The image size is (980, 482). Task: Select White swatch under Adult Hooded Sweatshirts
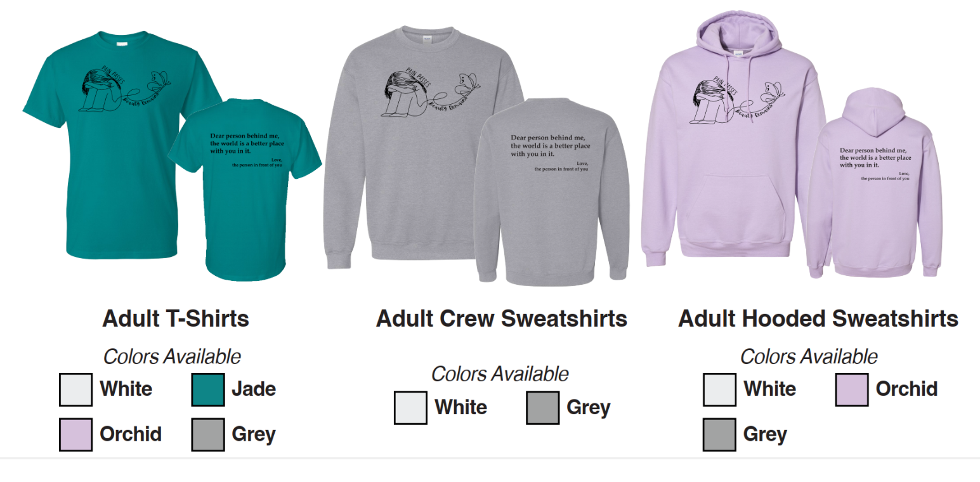[720, 389]
